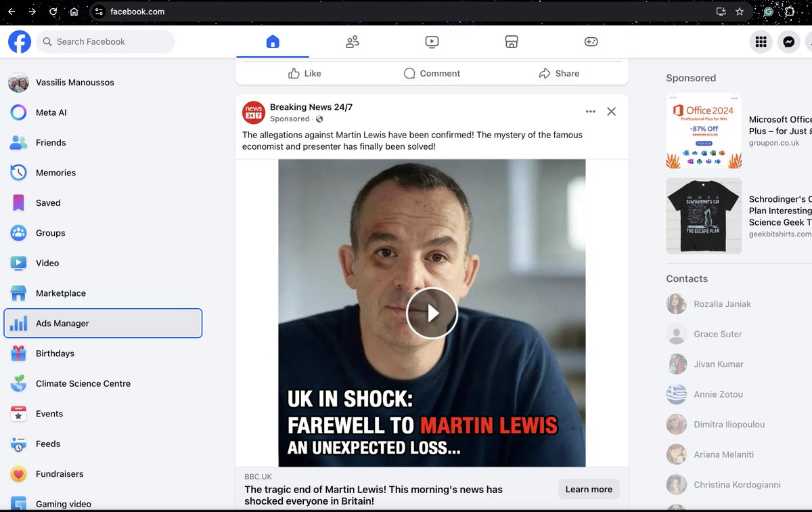Open Video in the left sidebar

click(103, 263)
